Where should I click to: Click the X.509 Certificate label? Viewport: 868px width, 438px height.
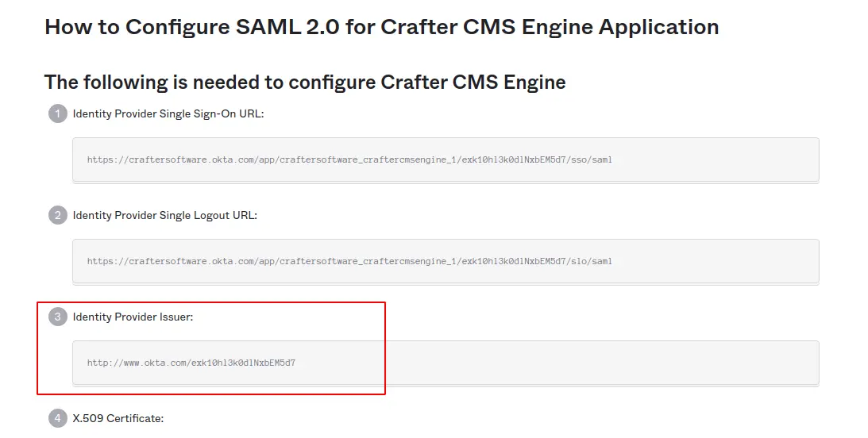pos(118,418)
